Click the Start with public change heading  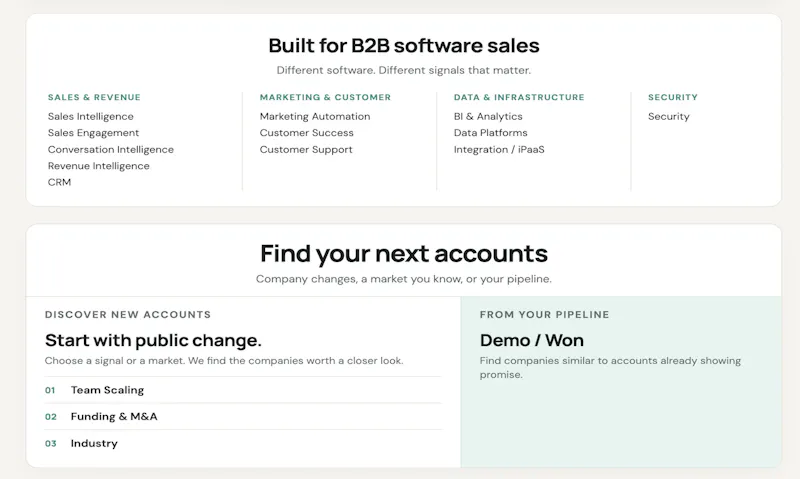tap(153, 340)
